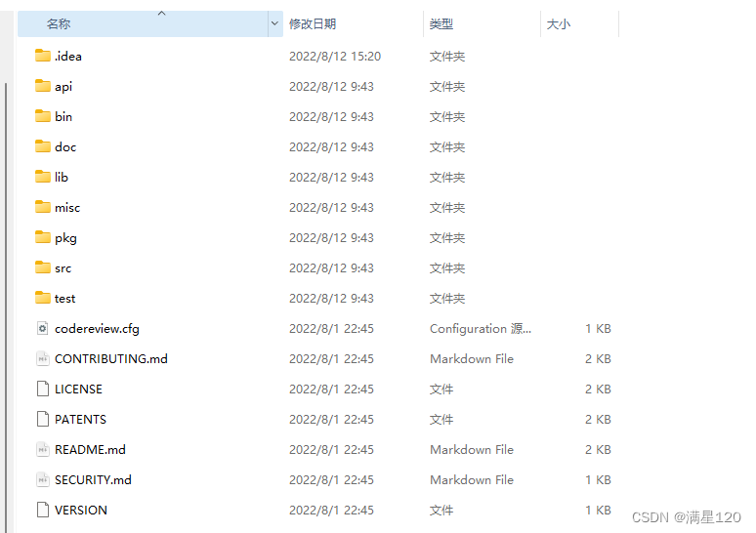The height and width of the screenshot is (533, 756).
Task: Click the Configuration 源... type cell
Action: (x=481, y=329)
